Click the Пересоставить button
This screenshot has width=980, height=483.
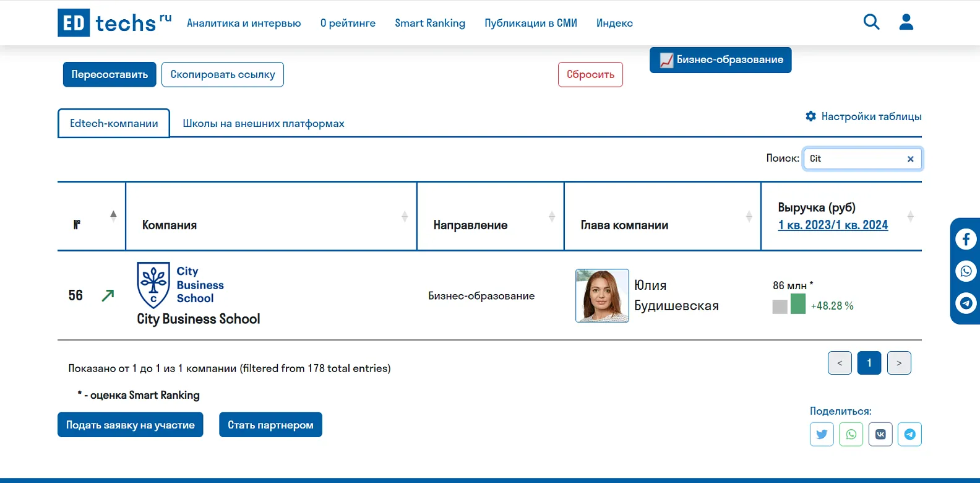tap(110, 74)
